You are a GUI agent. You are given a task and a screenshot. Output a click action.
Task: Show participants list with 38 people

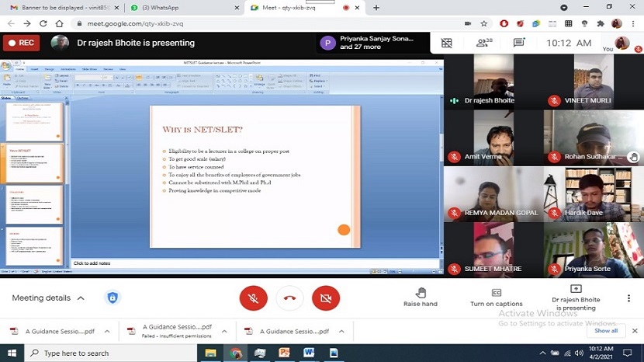483,43
